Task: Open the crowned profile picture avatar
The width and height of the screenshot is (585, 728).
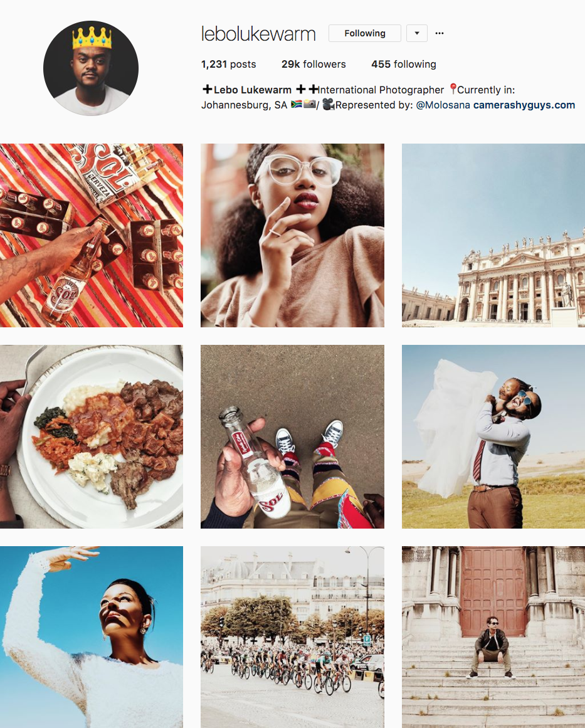Action: tap(91, 68)
